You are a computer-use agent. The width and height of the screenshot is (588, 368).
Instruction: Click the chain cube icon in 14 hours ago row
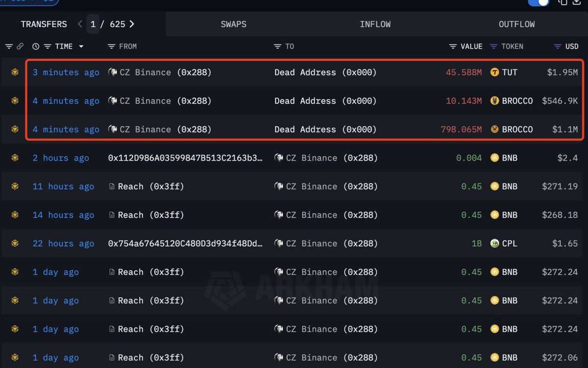pyautogui.click(x=15, y=215)
